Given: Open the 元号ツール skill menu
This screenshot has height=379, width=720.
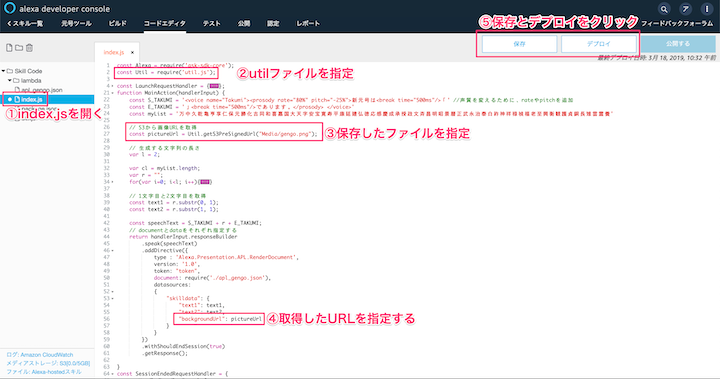Looking at the screenshot, I should [x=76, y=23].
